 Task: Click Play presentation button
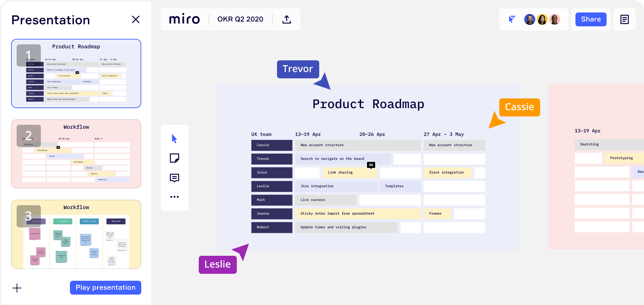pyautogui.click(x=106, y=288)
